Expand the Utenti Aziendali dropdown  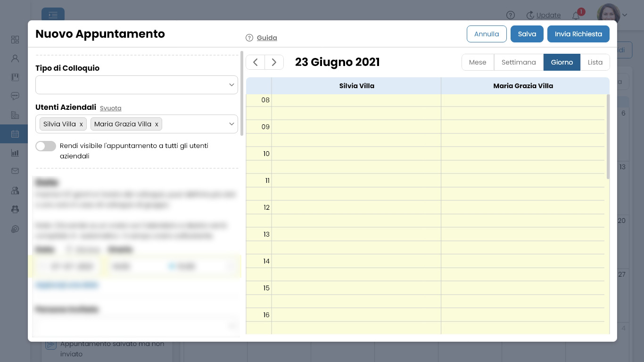click(231, 124)
